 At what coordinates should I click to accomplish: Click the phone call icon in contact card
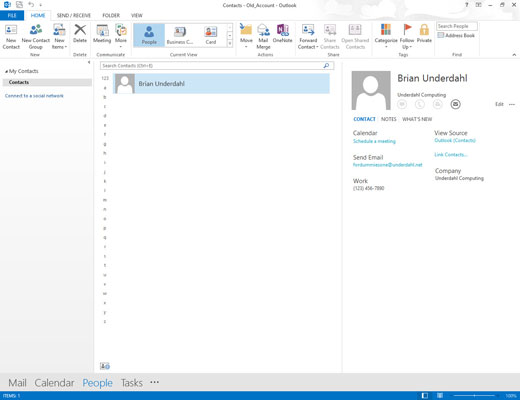(x=420, y=104)
